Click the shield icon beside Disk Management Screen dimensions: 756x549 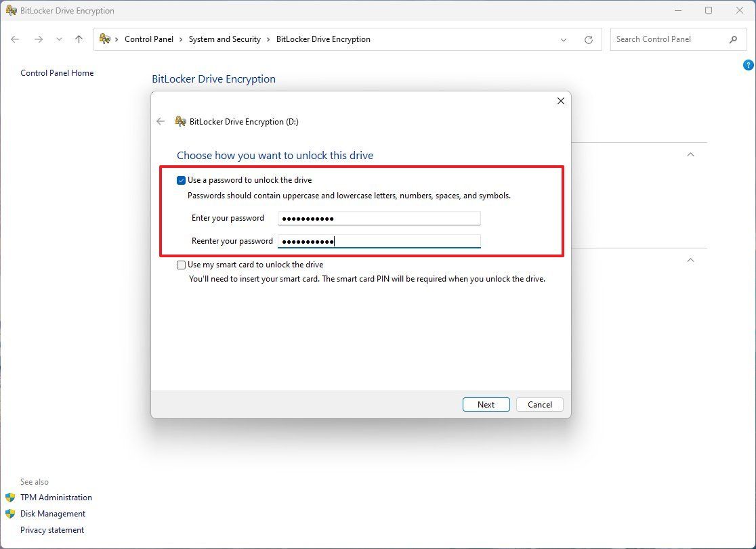9,514
